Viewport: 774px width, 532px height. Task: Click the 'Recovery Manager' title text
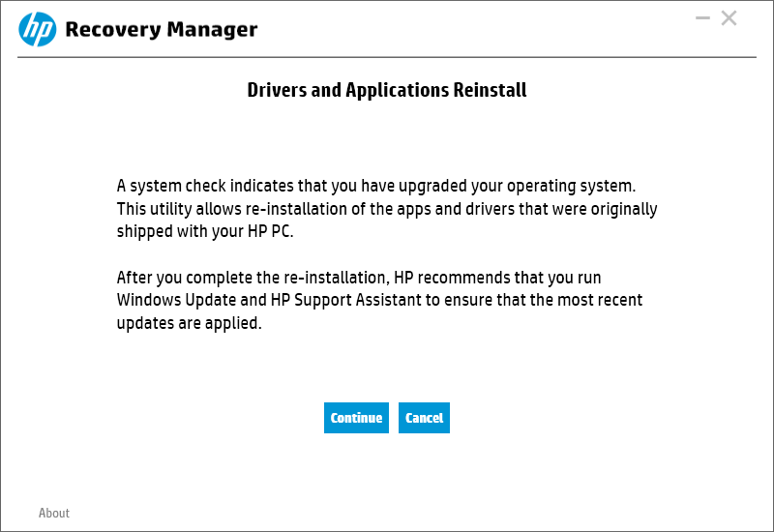[162, 30]
